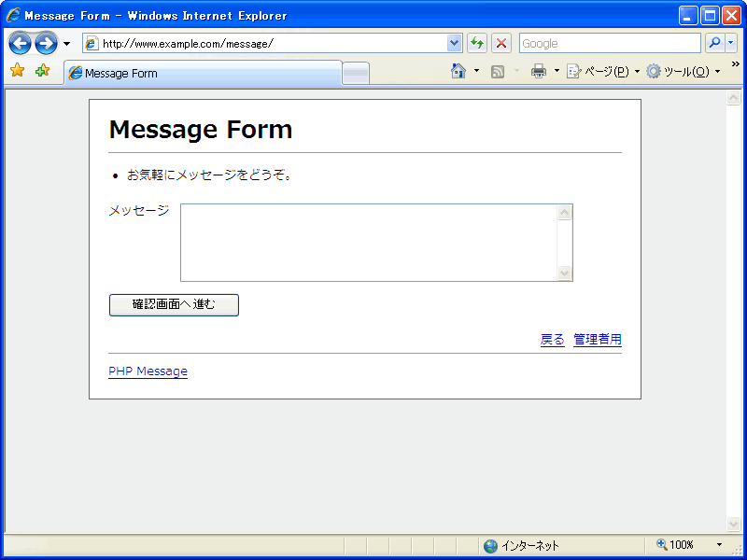Select the Message Form tab

pos(202,73)
